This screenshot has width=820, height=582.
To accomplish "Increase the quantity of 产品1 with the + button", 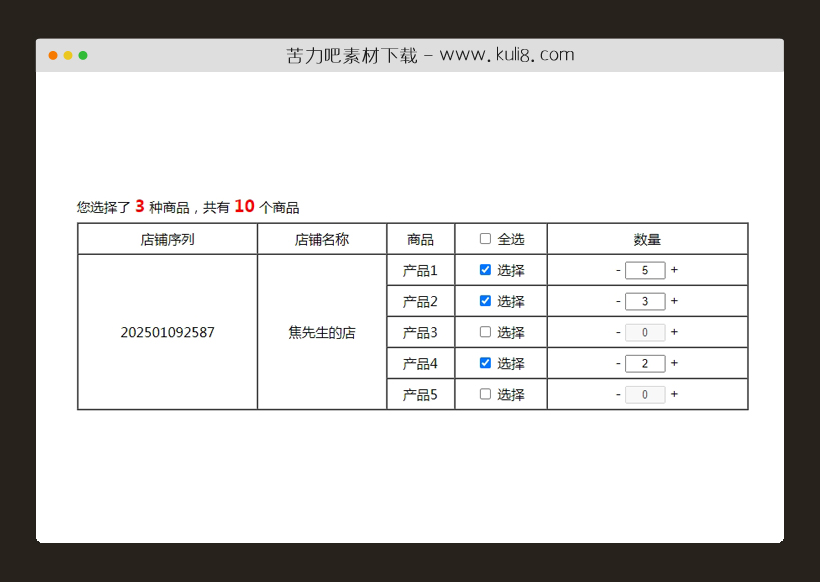I will click(675, 269).
